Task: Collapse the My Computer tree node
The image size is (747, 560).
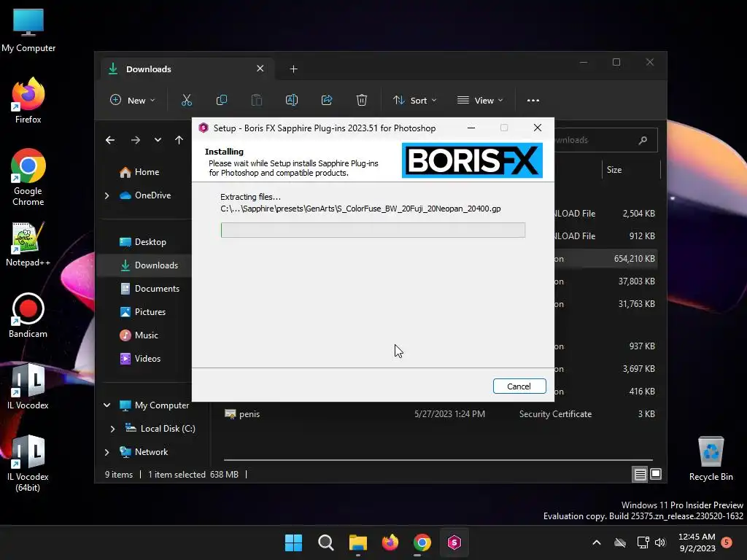Action: pos(107,405)
